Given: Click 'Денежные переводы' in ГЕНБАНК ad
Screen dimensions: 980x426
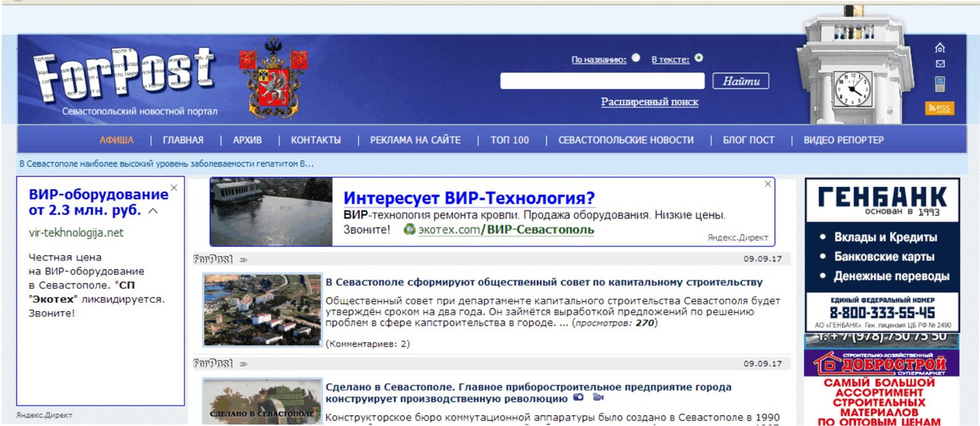Looking at the screenshot, I should click(892, 276).
